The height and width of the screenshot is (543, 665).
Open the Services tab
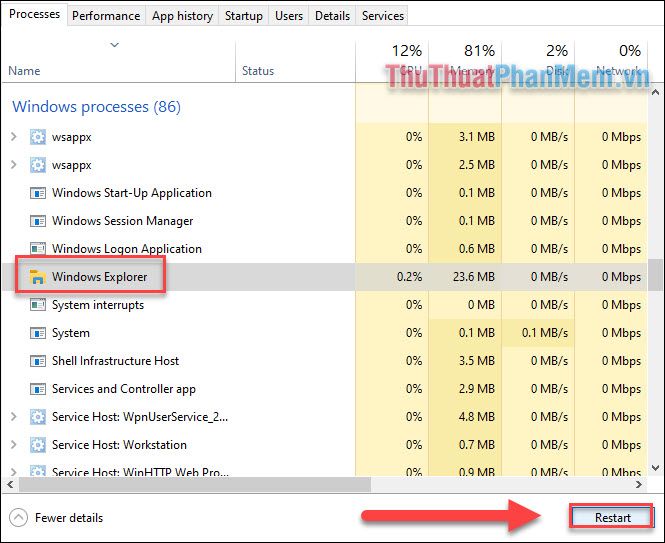coord(383,16)
